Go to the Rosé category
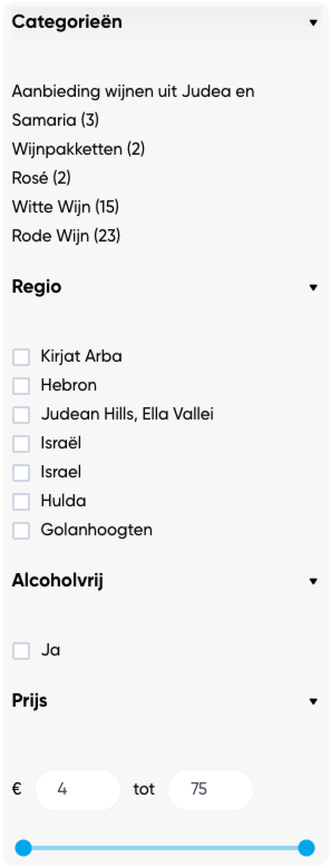The width and height of the screenshot is (331, 868). 41,178
